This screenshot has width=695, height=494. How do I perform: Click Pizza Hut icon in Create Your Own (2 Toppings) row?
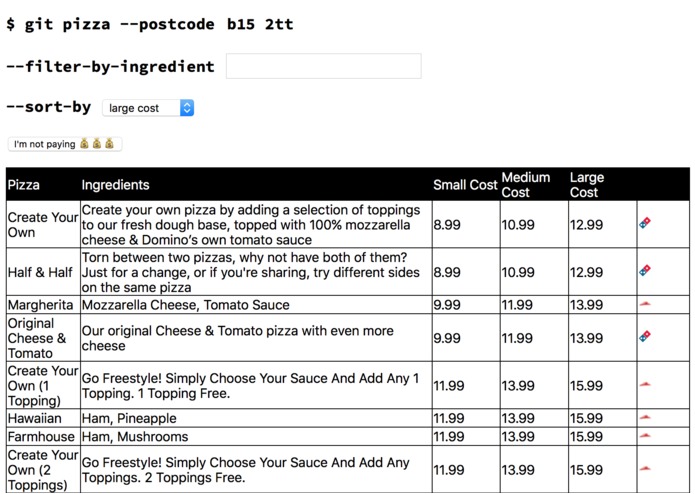coord(645,468)
